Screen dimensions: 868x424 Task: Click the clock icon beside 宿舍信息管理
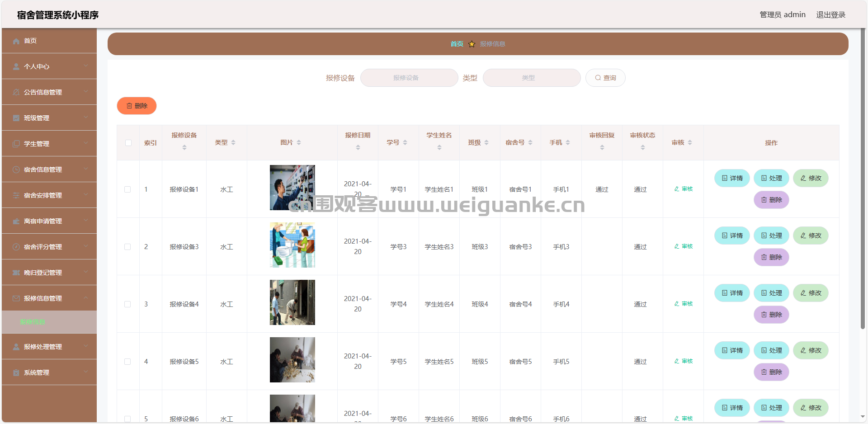(16, 170)
